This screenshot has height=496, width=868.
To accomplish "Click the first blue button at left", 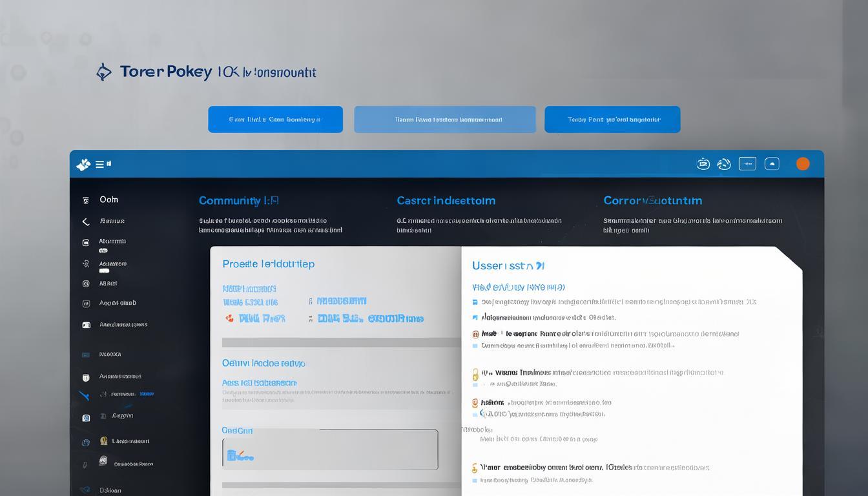I will click(275, 119).
